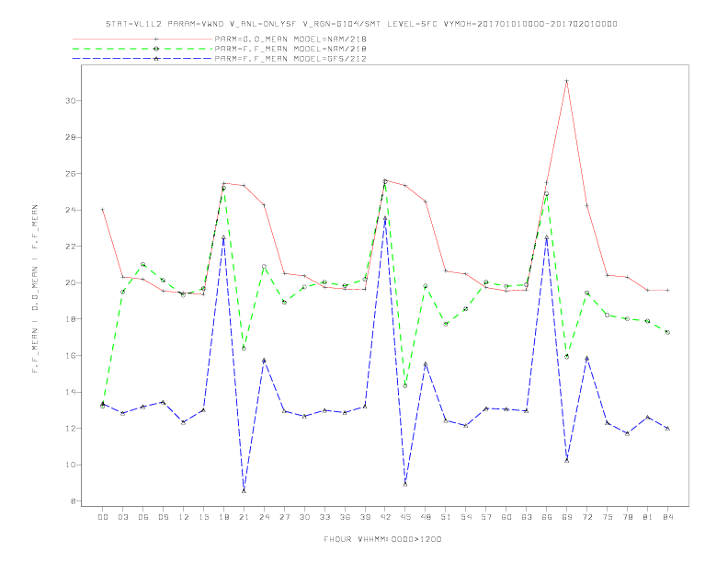This screenshot has height=563, width=728.
Task: Select the red O.O_MEAN NAM/218 legend label
Action: pyautogui.click(x=290, y=39)
